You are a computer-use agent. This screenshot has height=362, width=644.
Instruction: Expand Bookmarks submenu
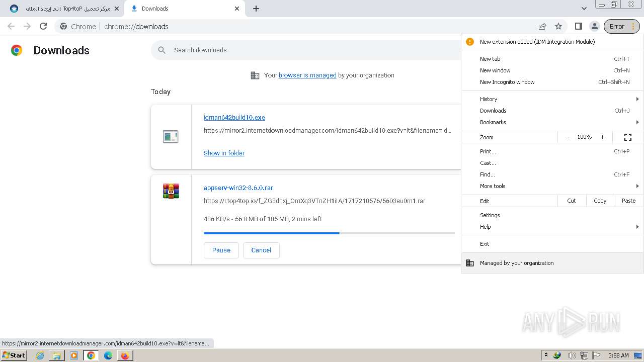[x=552, y=122]
